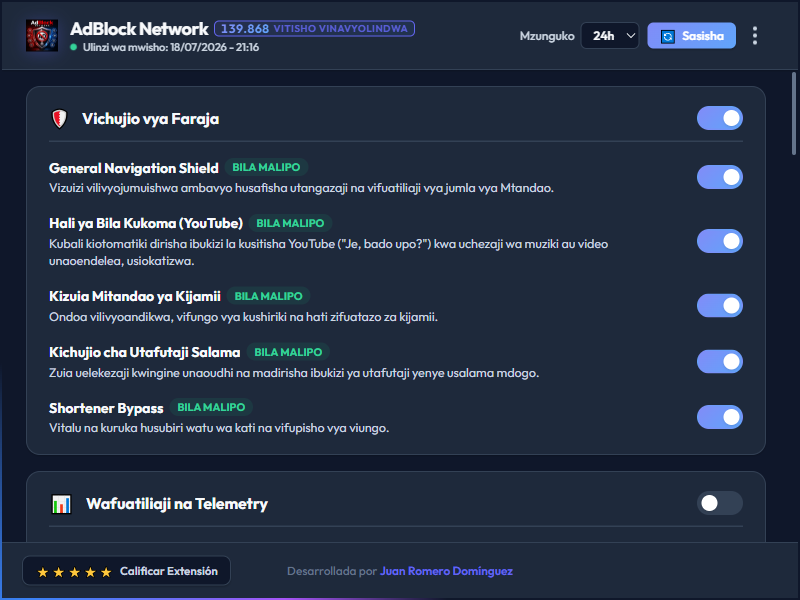Click the AdBlock Network title text
This screenshot has height=600, width=800.
[139, 29]
